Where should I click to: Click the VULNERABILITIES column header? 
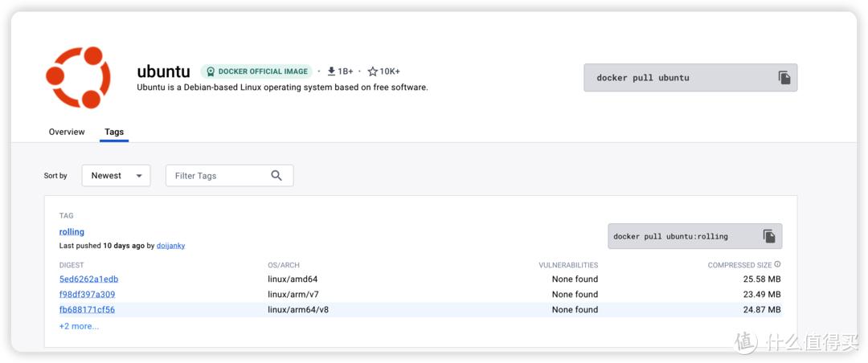[568, 265]
